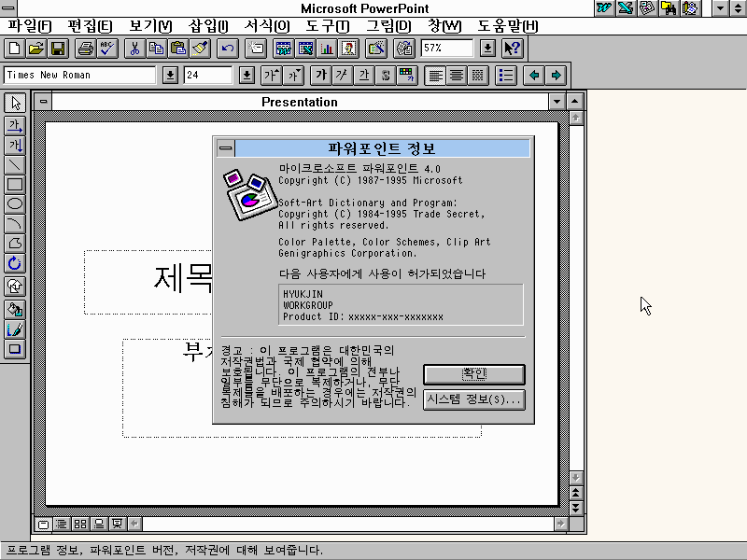Image resolution: width=747 pixels, height=560 pixels.
Task: Toggle the Fill Color bucket tool
Action: pos(15,310)
